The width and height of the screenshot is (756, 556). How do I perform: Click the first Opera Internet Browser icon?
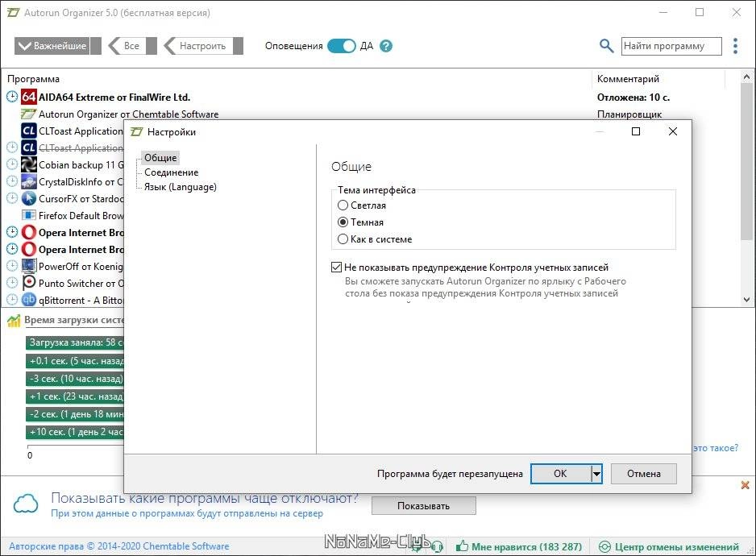[28, 232]
